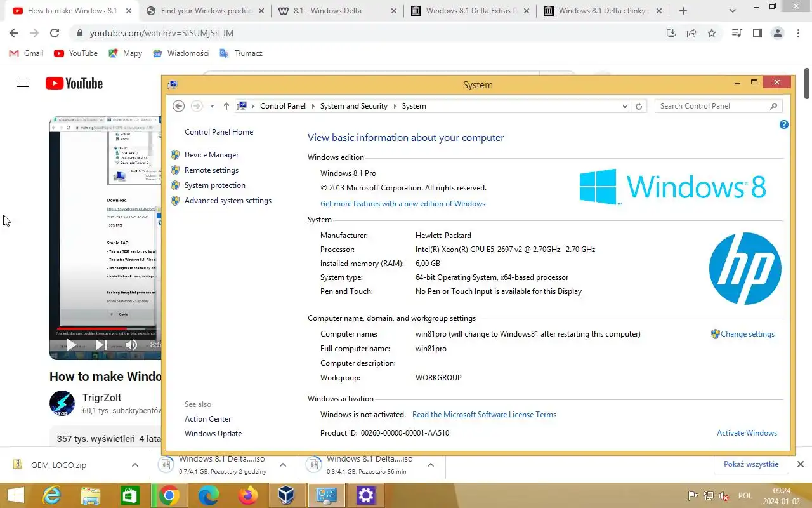Open YouTube hamburger guide menu

pos(23,83)
